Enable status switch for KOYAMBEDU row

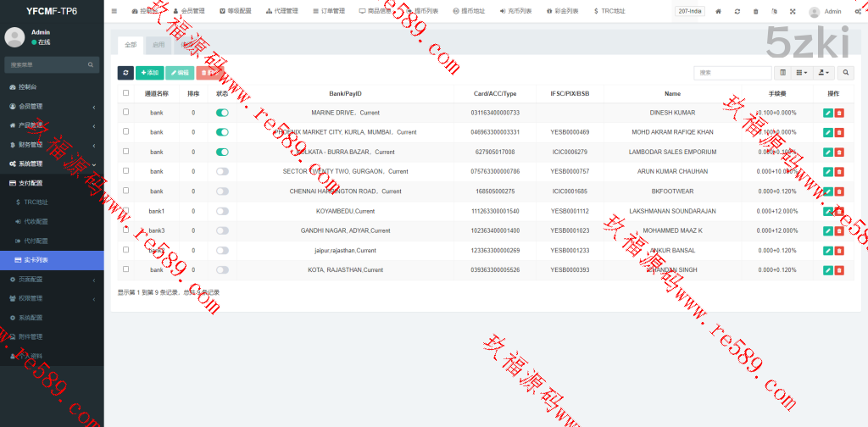(222, 211)
